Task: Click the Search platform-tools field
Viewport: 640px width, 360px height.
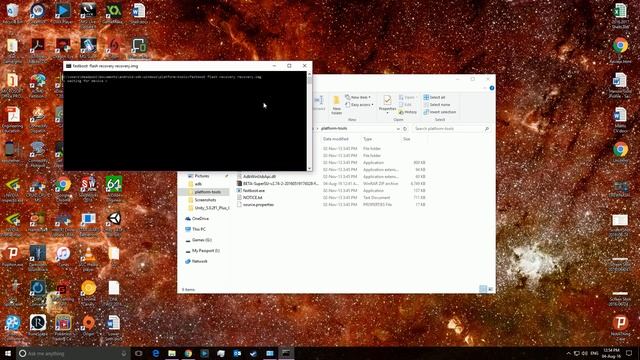Action: pyautogui.click(x=451, y=129)
